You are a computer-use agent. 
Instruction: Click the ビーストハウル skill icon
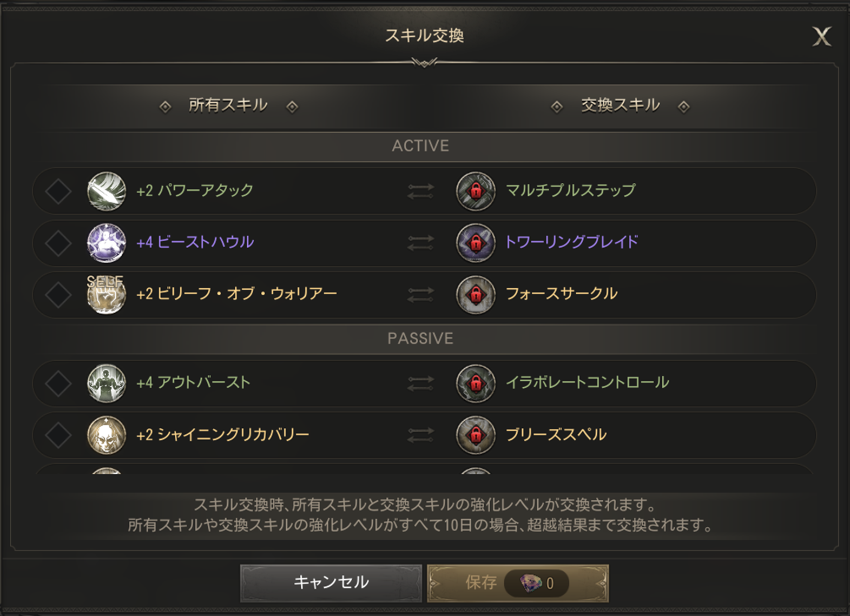point(107,243)
